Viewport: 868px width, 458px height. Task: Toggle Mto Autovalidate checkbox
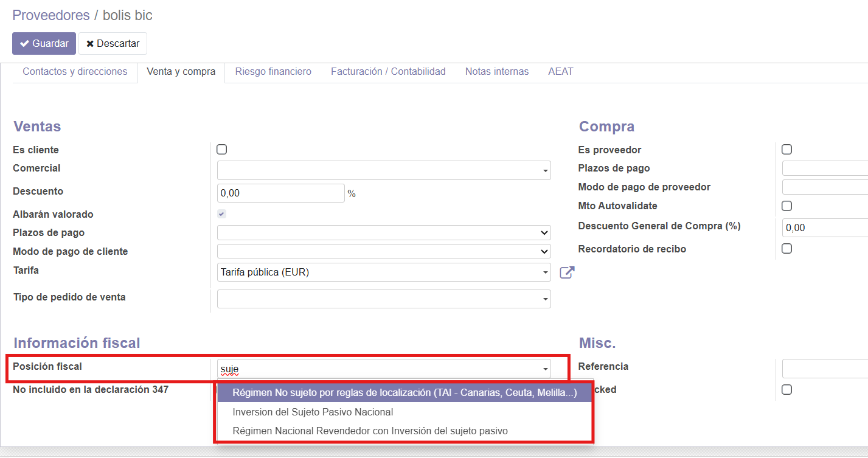coord(786,206)
